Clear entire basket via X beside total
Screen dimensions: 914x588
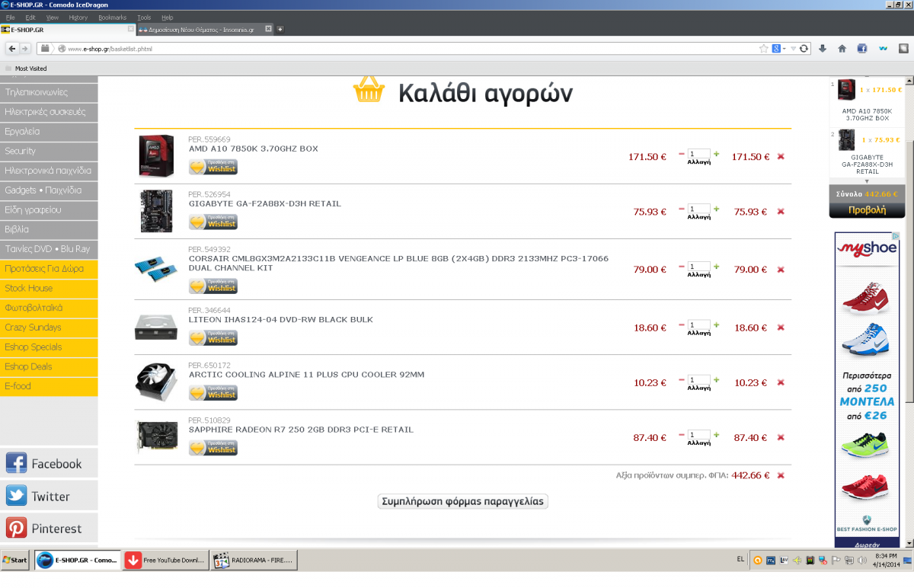781,475
